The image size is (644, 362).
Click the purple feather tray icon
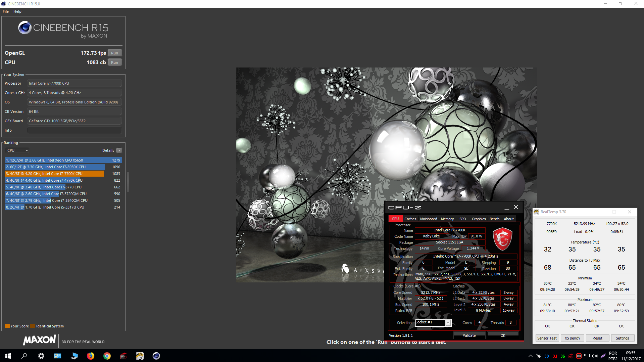coord(603,356)
